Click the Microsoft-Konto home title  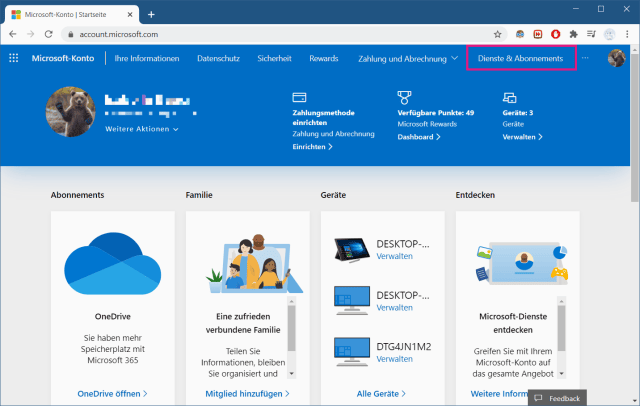point(63,58)
